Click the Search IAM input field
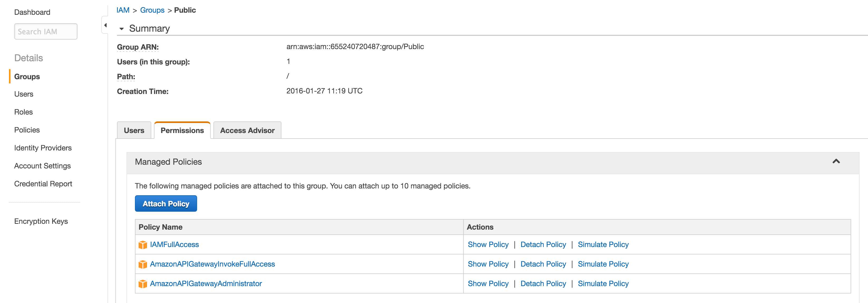868x303 pixels. (x=46, y=31)
